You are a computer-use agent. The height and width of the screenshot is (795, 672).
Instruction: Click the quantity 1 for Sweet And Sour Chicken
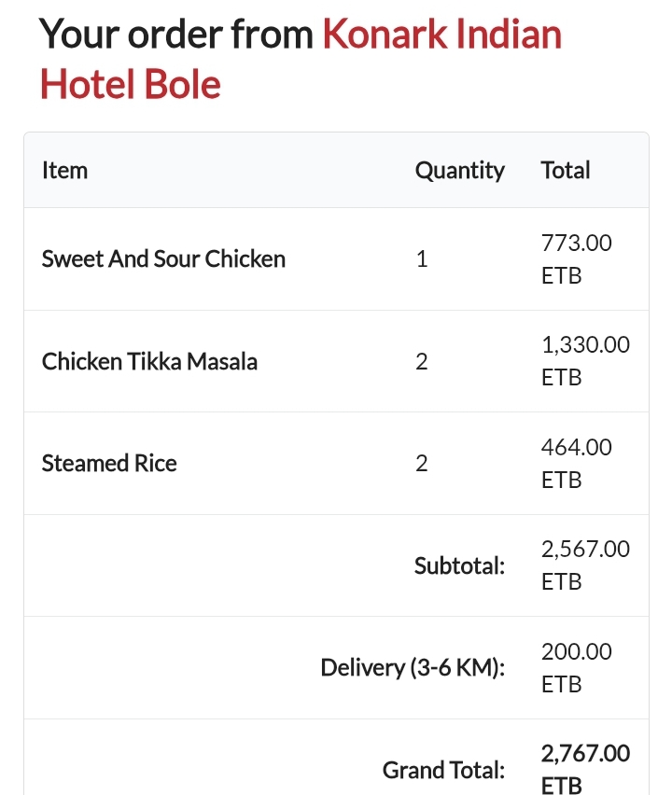pyautogui.click(x=422, y=259)
